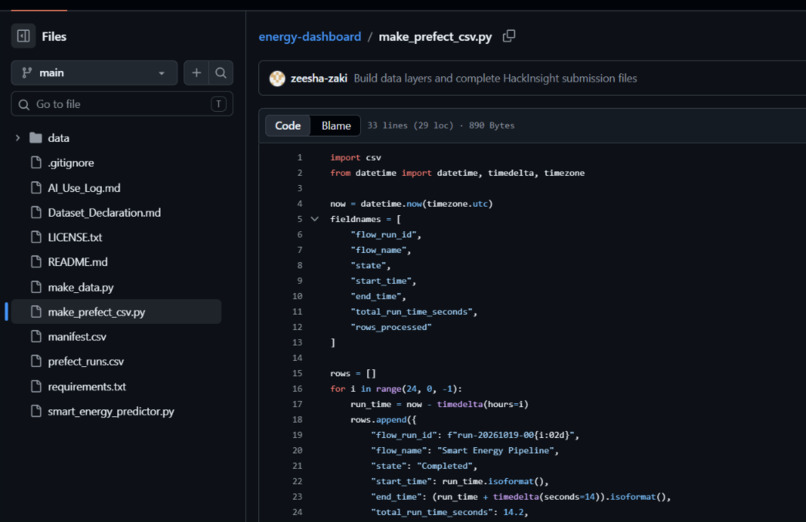Open commit message Build data layers link
The height and width of the screenshot is (522, 806).
[x=496, y=78]
